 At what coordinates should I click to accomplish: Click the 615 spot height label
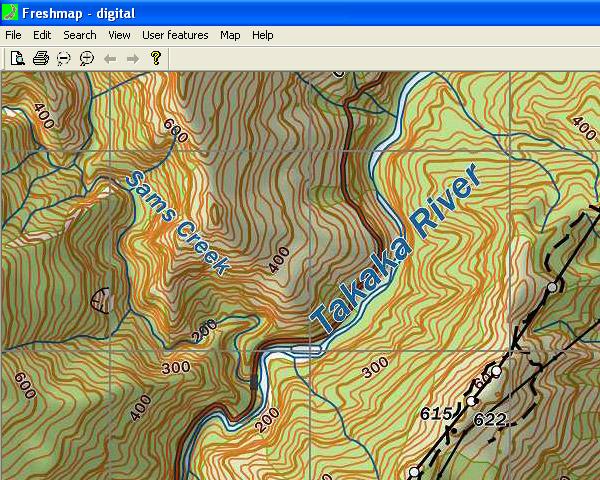click(x=436, y=414)
